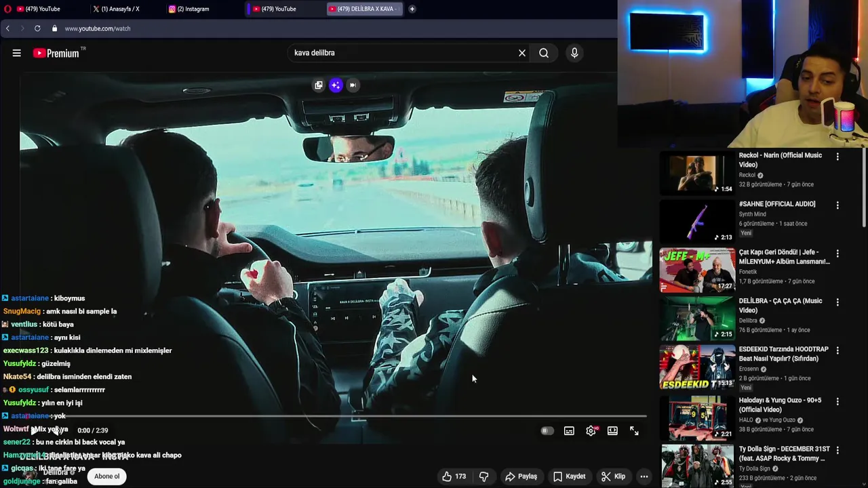868x488 pixels.
Task: Open the player settings gear
Action: click(x=591, y=430)
